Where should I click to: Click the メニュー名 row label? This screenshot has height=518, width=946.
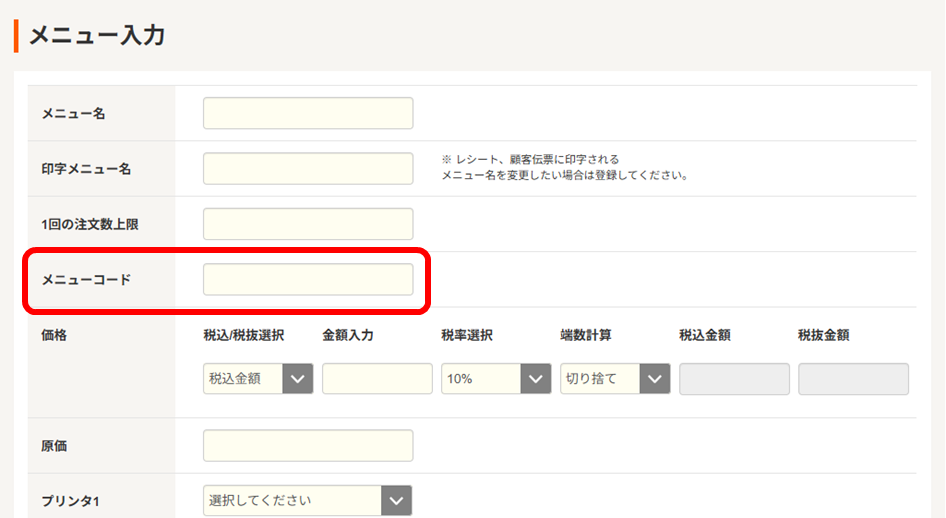[74, 114]
